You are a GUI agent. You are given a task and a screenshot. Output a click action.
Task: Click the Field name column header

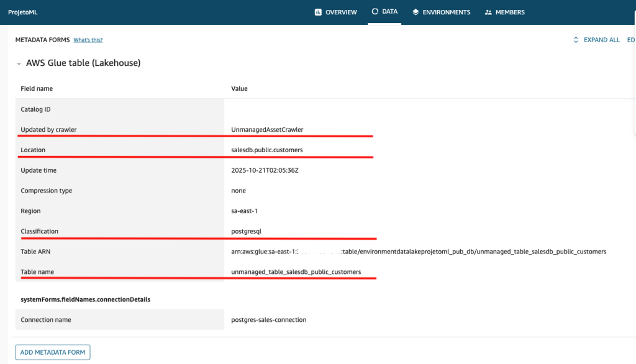coord(37,89)
